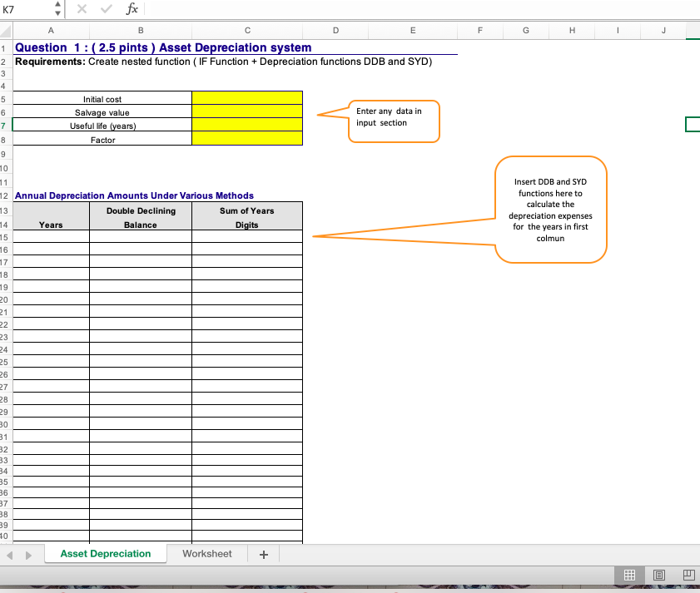Screen dimensions: 700x593
Task: Select the 'Factor' label cell
Action: tap(102, 139)
